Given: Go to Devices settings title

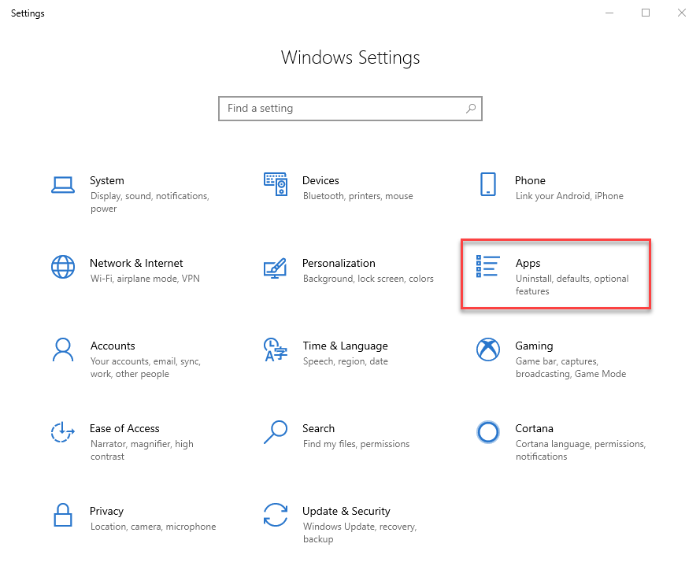Looking at the screenshot, I should 320,180.
